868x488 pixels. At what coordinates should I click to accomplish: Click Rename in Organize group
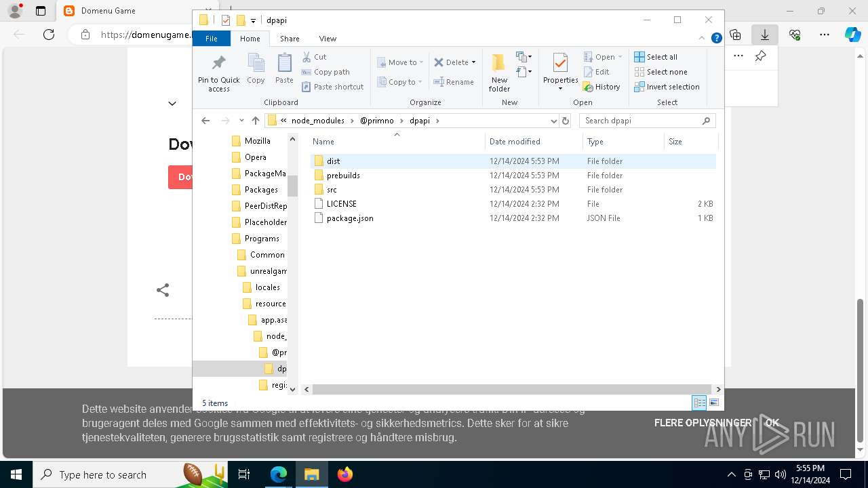(454, 82)
